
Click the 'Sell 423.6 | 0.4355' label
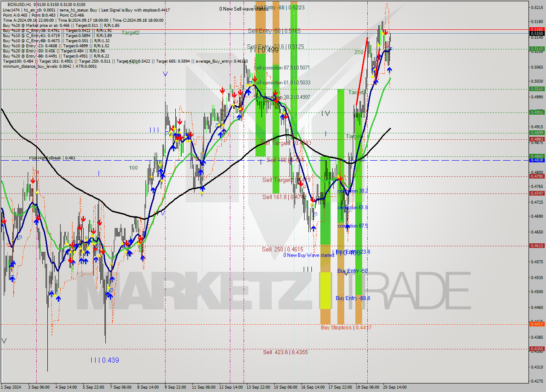[285, 352]
